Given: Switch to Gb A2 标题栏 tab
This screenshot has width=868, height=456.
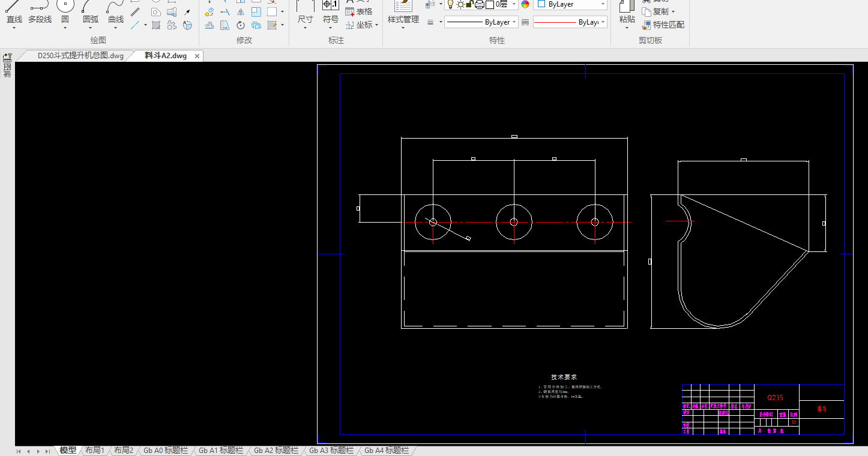Looking at the screenshot, I should pyautogui.click(x=276, y=451).
